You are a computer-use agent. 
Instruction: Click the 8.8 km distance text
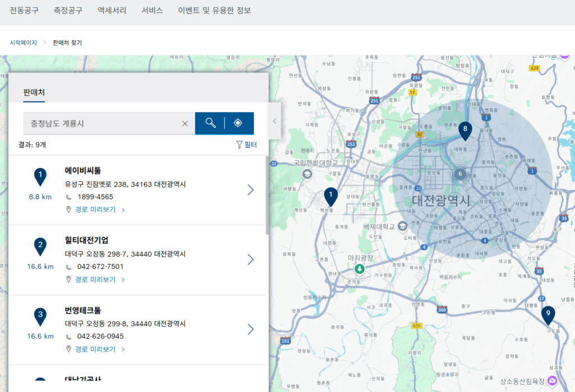coord(40,197)
